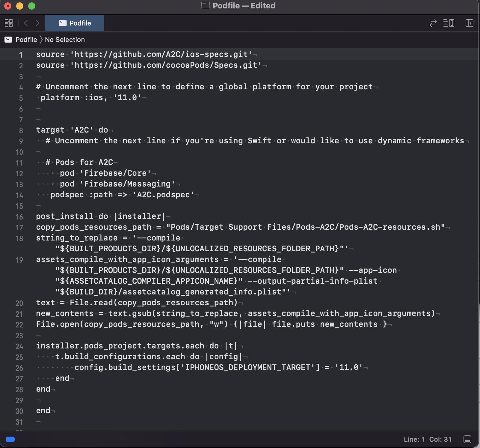Click line number 1 in the gutter
This screenshot has width=480, height=448.
pyautogui.click(x=21, y=55)
